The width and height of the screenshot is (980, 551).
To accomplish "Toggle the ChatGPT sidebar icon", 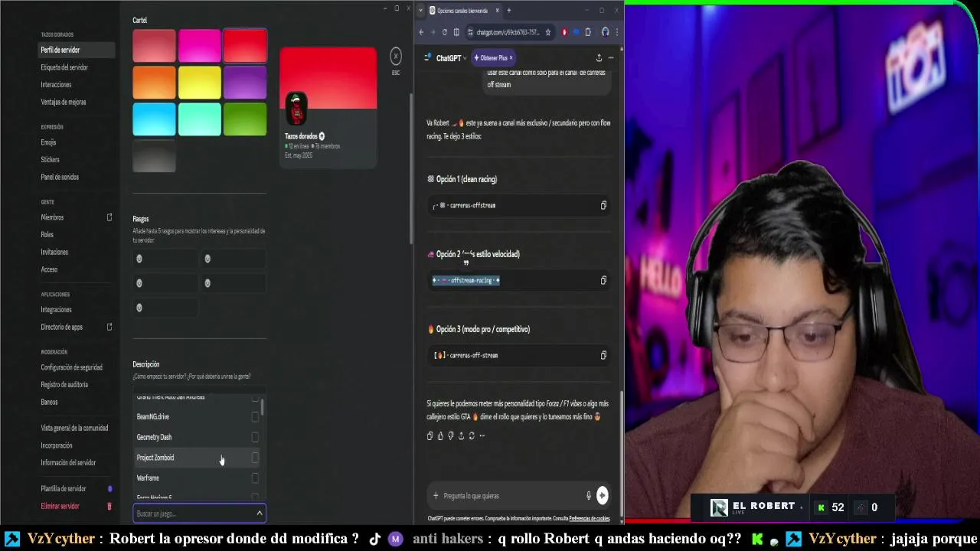I will tap(427, 57).
